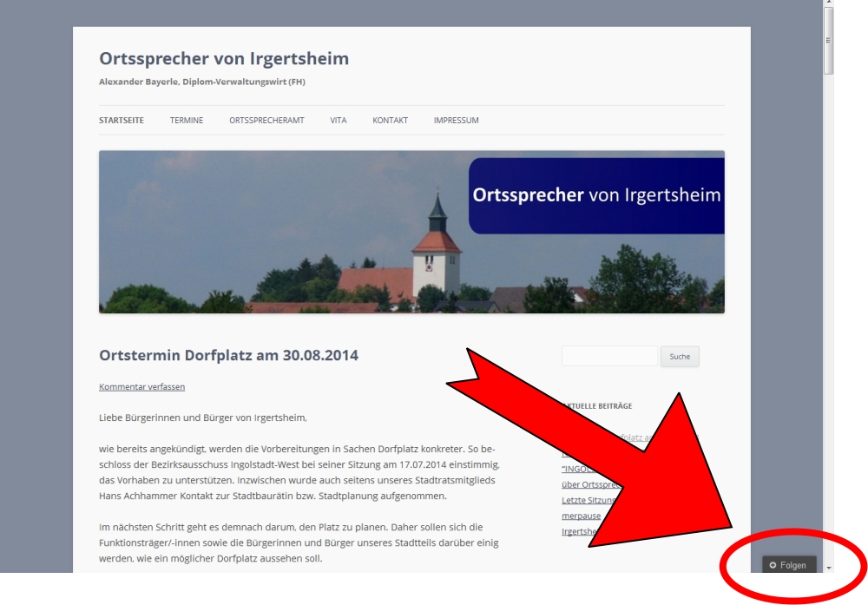The width and height of the screenshot is (868, 605).
Task: Click sidebar link beginning with Irgertshe
Action: click(580, 531)
